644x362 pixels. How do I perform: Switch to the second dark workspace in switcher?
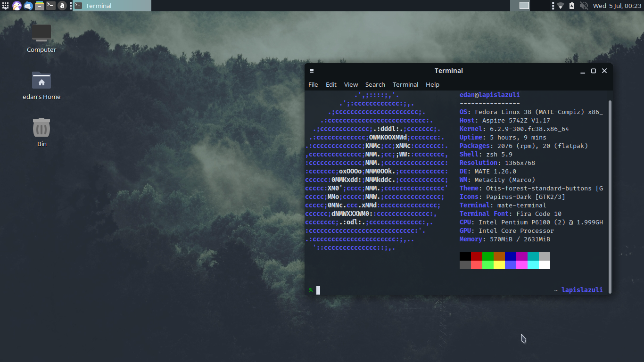point(540,6)
